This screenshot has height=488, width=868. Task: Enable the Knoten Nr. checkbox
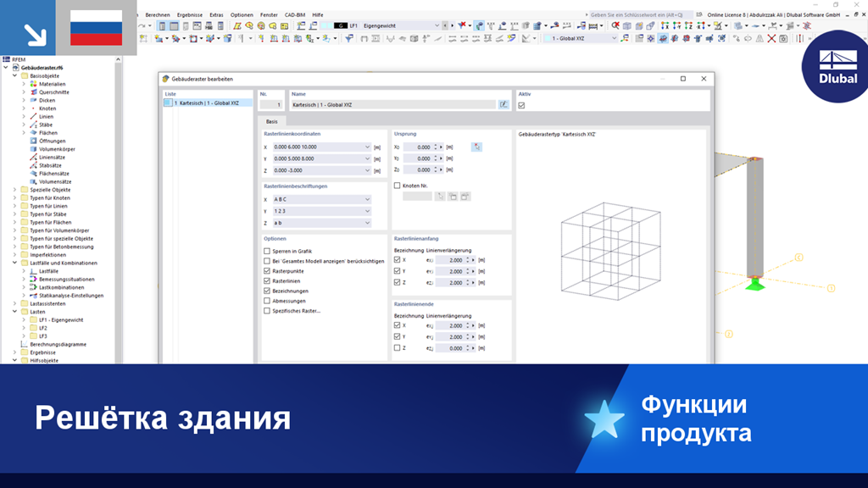[x=397, y=186]
